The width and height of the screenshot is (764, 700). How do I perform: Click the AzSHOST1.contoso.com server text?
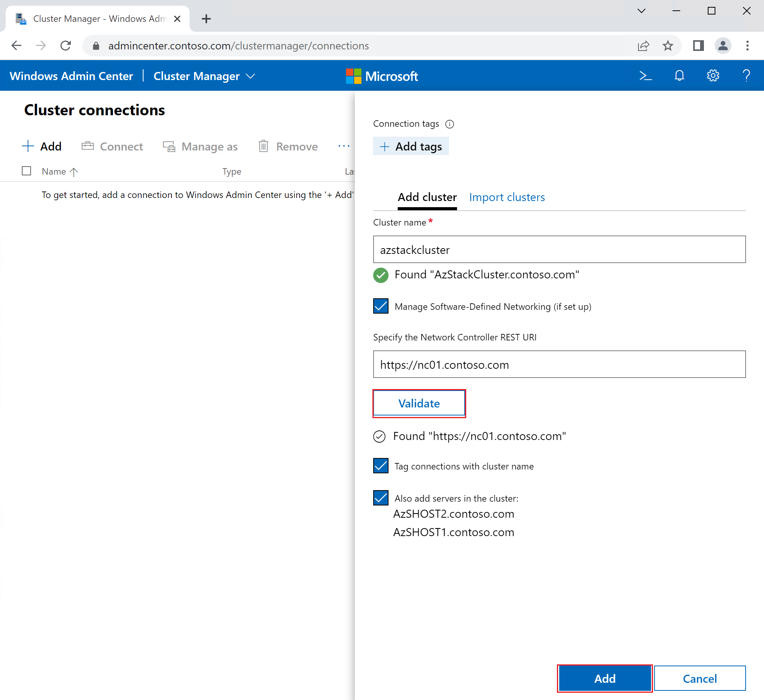click(454, 532)
